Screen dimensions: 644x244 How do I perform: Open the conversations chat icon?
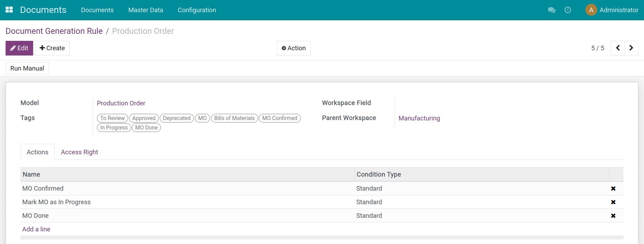552,10
